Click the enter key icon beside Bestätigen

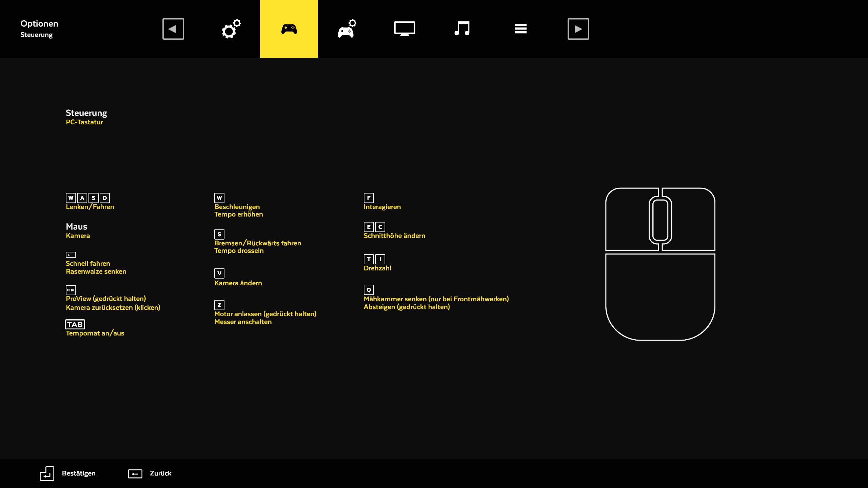click(x=47, y=473)
